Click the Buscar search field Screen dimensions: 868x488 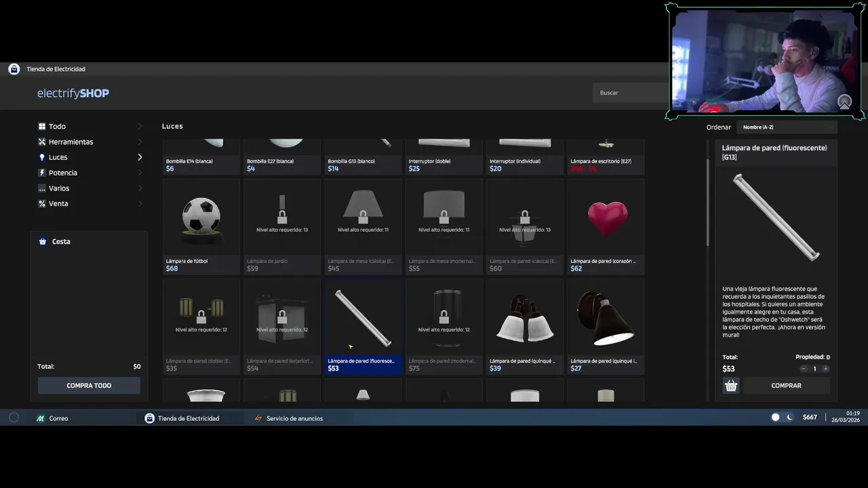(631, 93)
